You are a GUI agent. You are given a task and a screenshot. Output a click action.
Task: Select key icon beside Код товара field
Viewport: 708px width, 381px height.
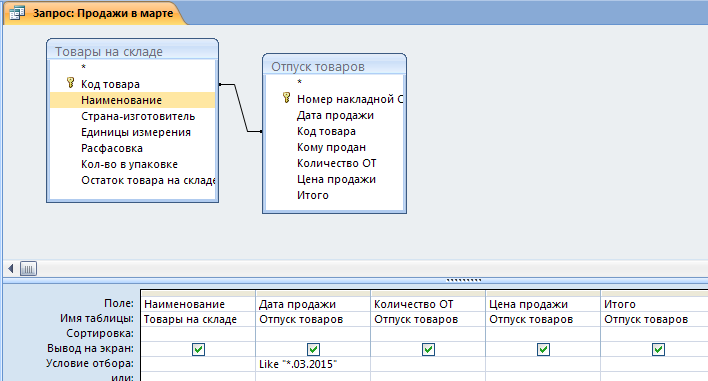(70, 83)
